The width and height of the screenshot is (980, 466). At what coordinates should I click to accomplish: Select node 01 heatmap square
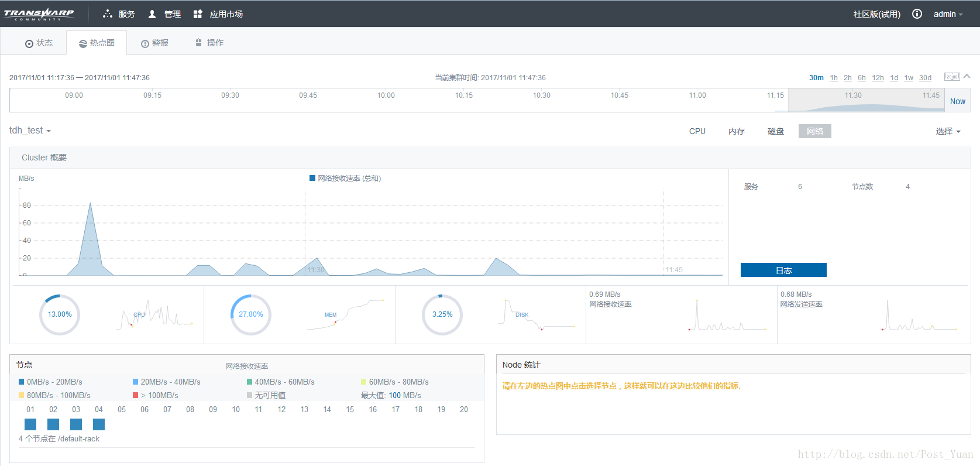tap(30, 424)
